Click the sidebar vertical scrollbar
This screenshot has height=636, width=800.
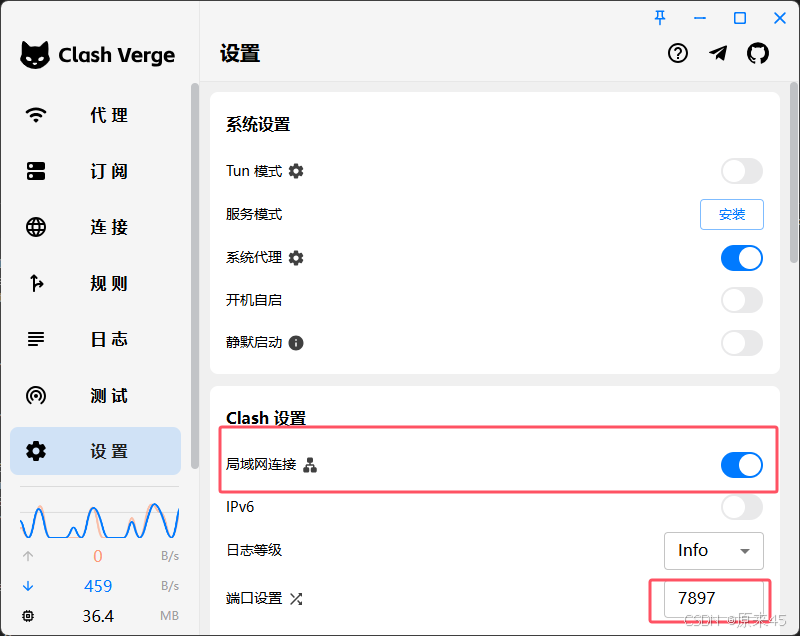click(194, 275)
